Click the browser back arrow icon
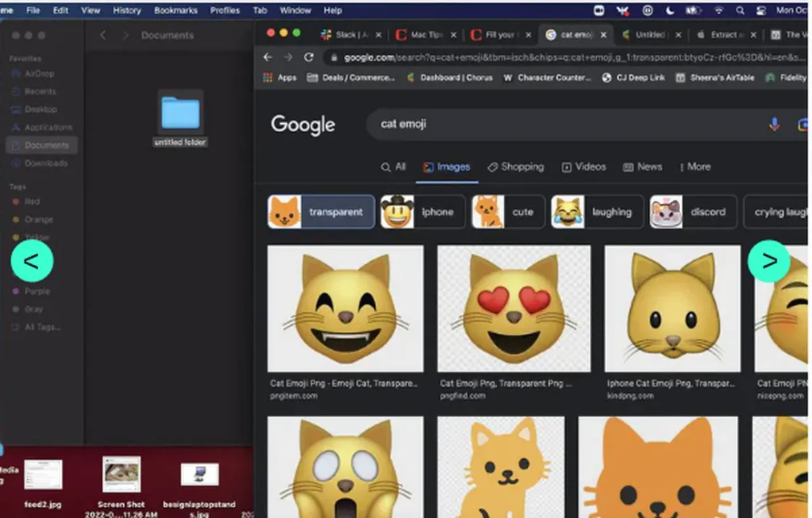 (x=268, y=58)
